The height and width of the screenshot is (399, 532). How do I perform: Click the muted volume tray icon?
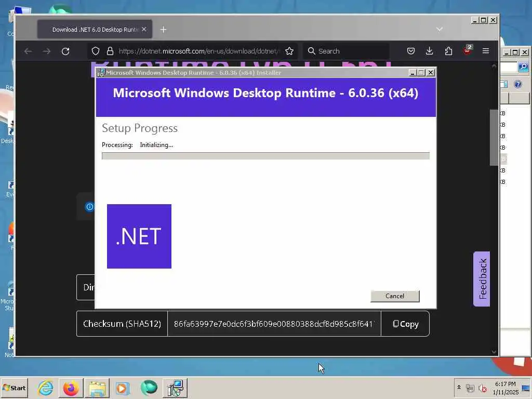pos(482,388)
